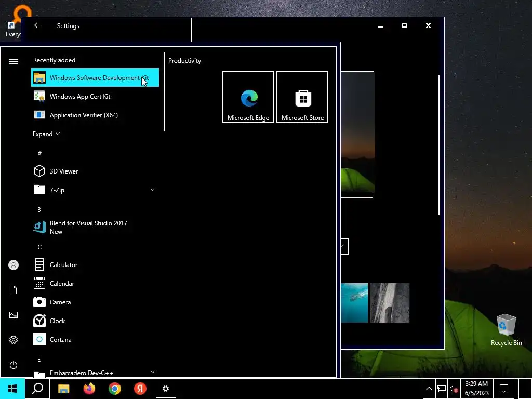
Task: Click the Productivity group title
Action: (184, 61)
